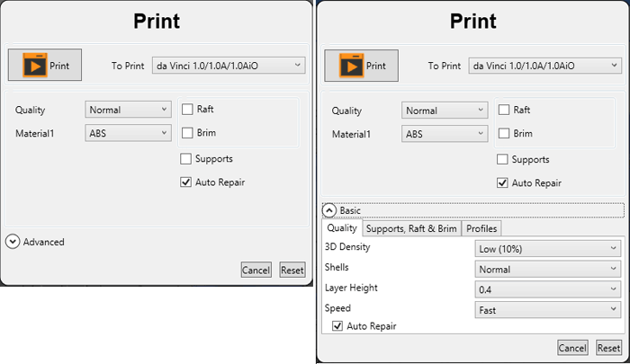Click Reset in the dialog with the Basic tabs
The width and height of the screenshot is (630, 364).
coord(608,348)
